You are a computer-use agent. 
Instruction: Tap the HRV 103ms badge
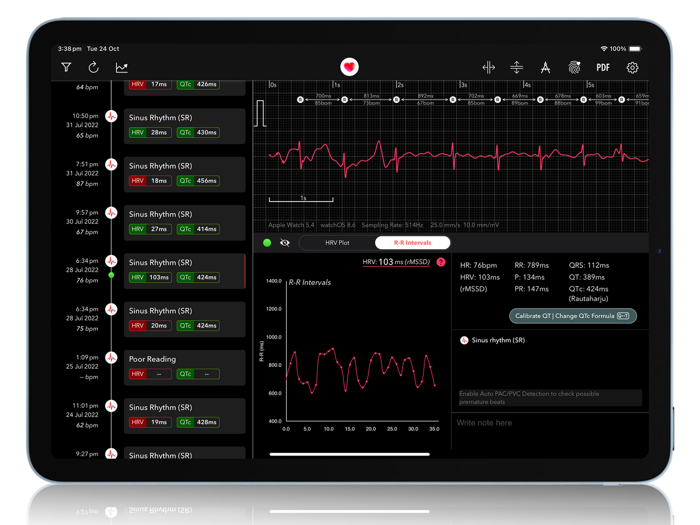pyautogui.click(x=150, y=277)
